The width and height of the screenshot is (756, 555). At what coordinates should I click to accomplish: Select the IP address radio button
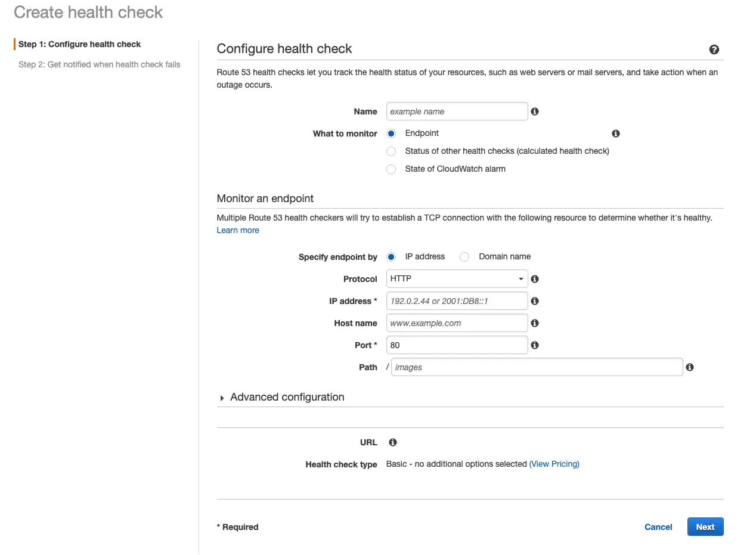click(391, 257)
